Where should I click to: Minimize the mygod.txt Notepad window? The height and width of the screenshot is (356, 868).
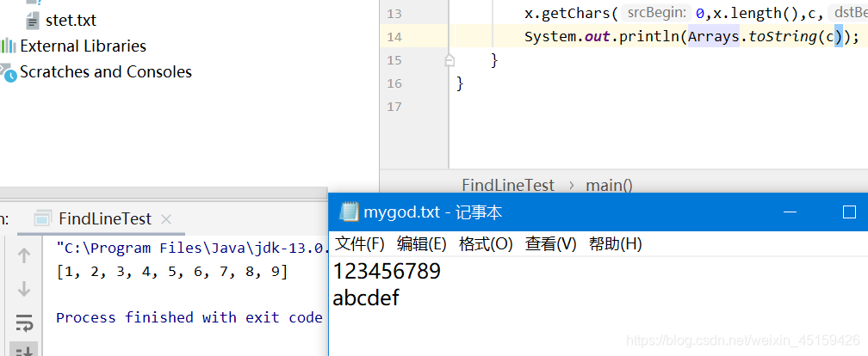tap(790, 212)
